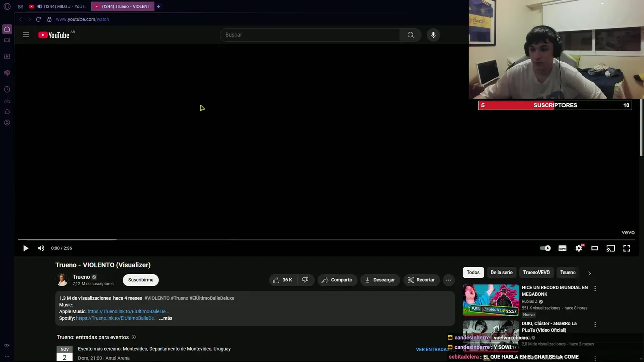
Task: Go forward to next page
Action: pyautogui.click(x=29, y=19)
